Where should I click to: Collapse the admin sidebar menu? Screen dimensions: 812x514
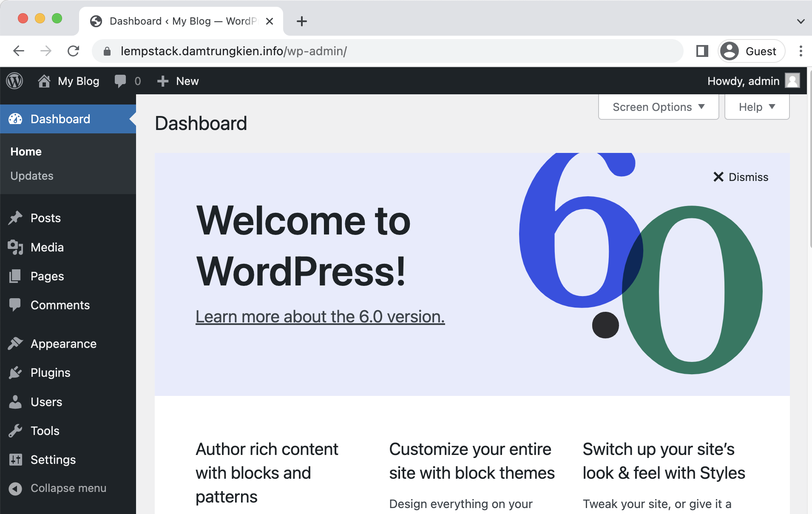point(68,489)
